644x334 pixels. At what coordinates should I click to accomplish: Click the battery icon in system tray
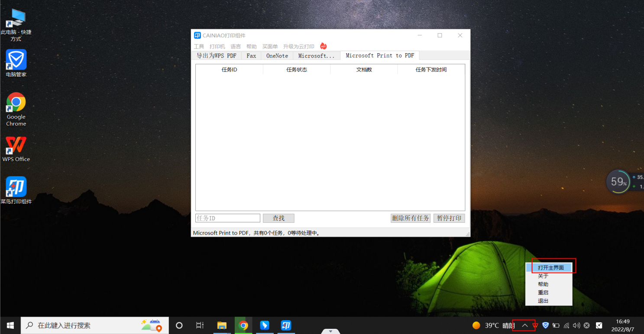click(556, 325)
